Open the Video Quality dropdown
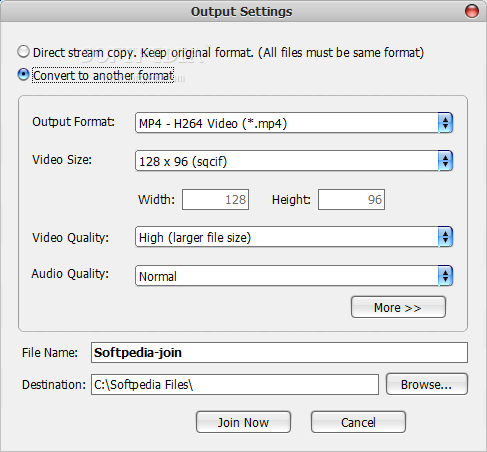This screenshot has width=487, height=452. click(x=294, y=237)
